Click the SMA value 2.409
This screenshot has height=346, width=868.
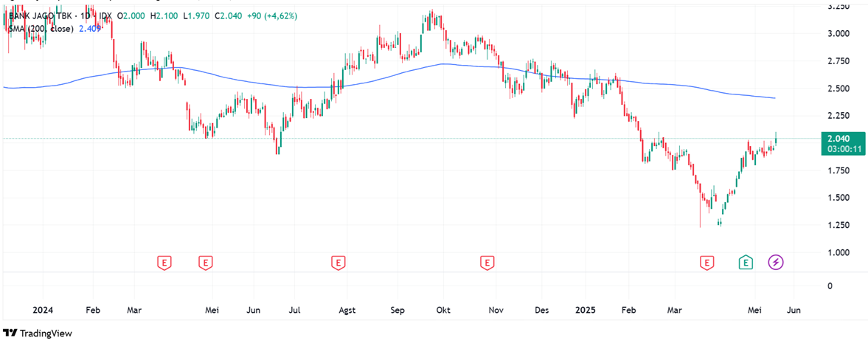[90, 28]
